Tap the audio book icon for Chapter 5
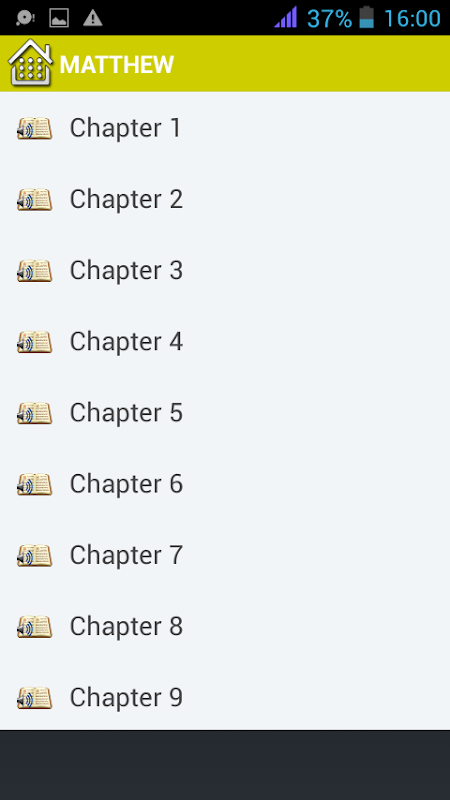Screen dimensions: 450x800 34,413
